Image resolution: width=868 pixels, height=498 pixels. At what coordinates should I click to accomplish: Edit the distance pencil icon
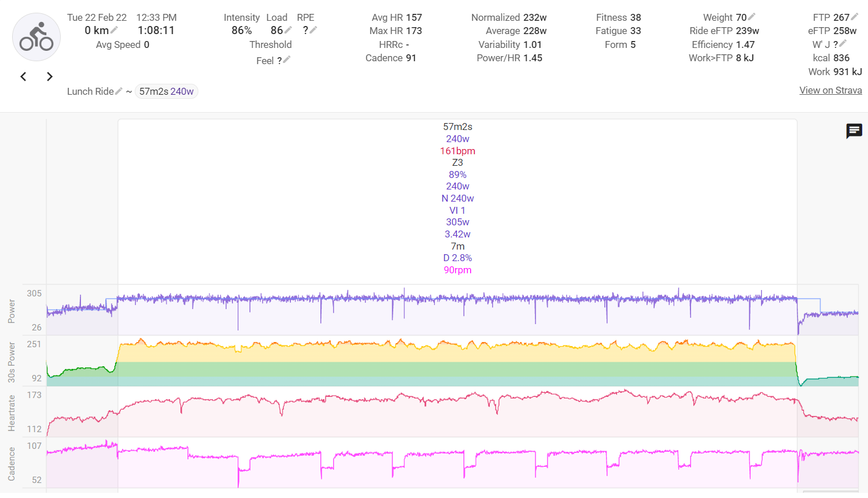pos(114,30)
